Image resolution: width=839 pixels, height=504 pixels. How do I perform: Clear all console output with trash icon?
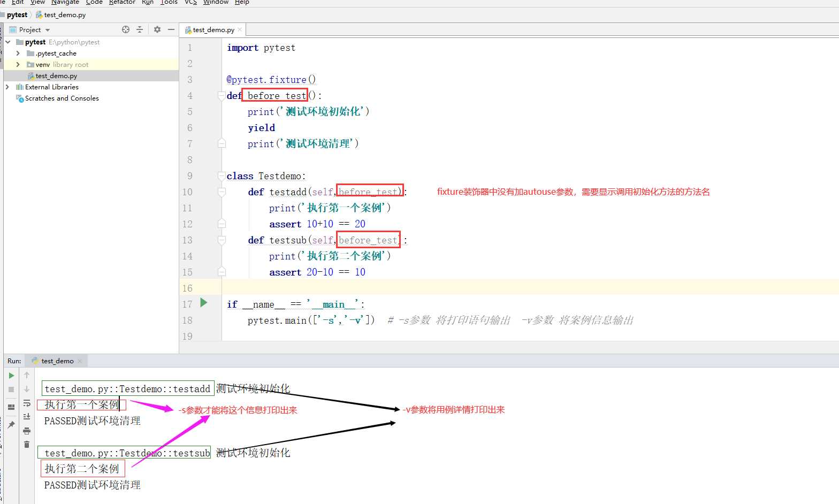[x=27, y=445]
